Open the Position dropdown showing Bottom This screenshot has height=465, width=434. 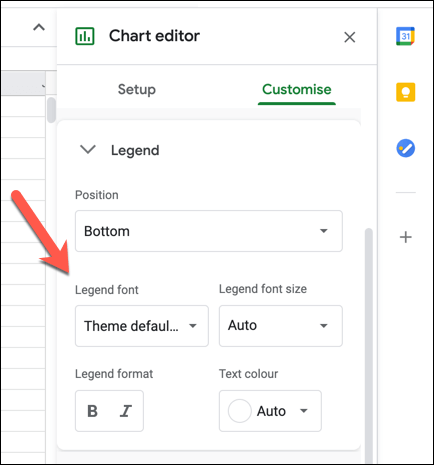[209, 231]
